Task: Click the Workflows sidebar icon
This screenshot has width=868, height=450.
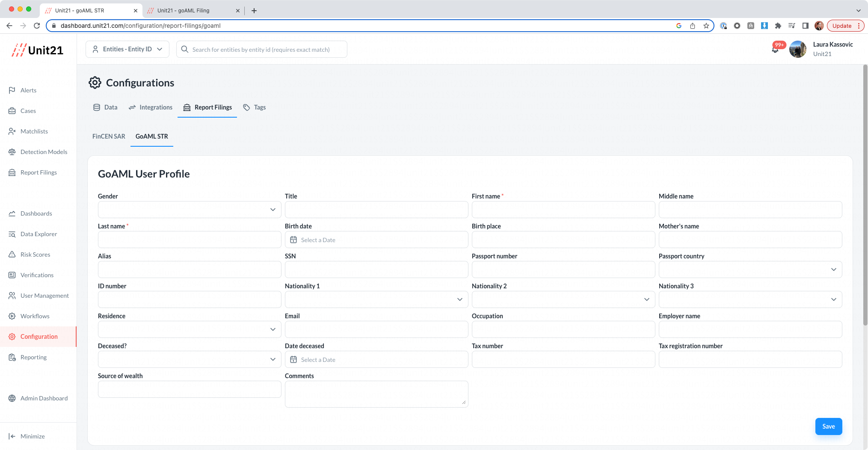Action: coord(12,316)
